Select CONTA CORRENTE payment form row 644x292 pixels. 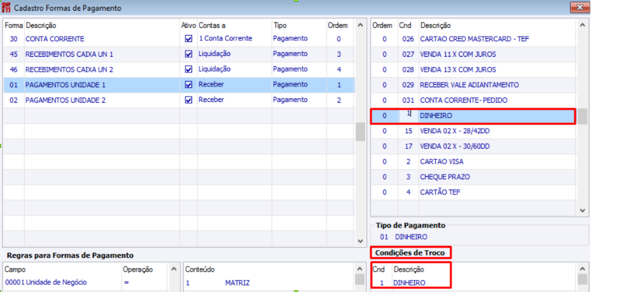click(179, 39)
